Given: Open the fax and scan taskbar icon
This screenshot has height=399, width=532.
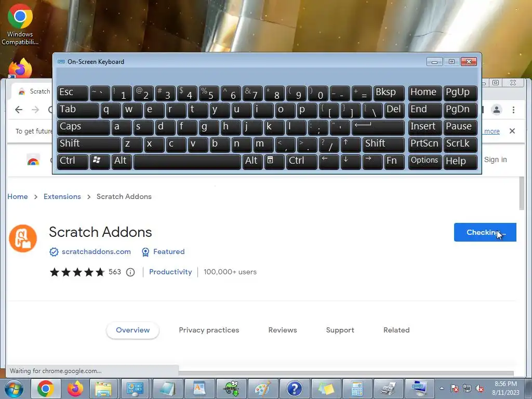Looking at the screenshot, I should point(388,389).
